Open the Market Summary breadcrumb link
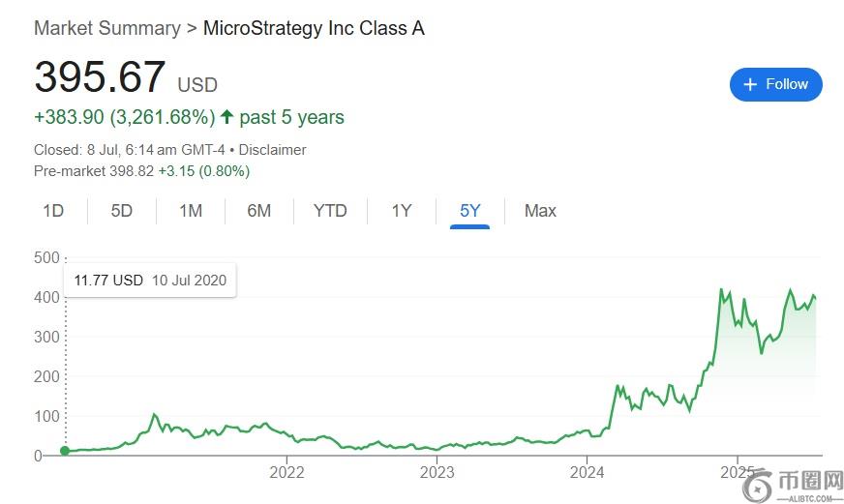 coord(106,28)
